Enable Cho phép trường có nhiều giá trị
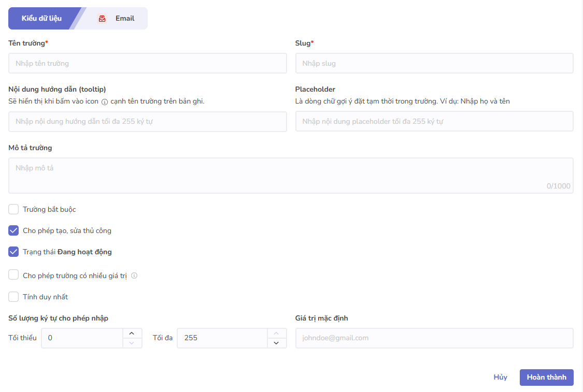Viewport: 583px width, 392px height. click(x=13, y=275)
